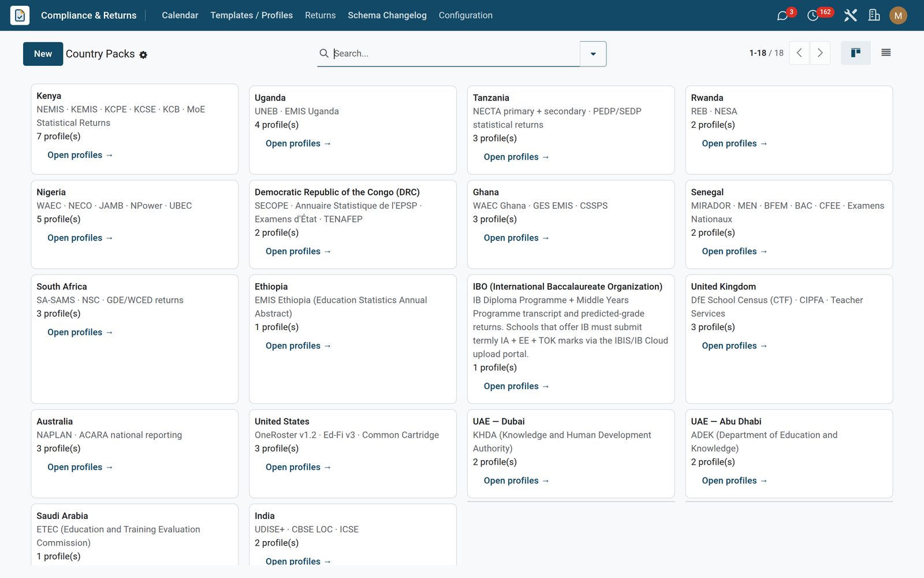Viewport: 924px width, 578px height.
Task: Click the Country Packs gear icon
Action: coord(143,54)
